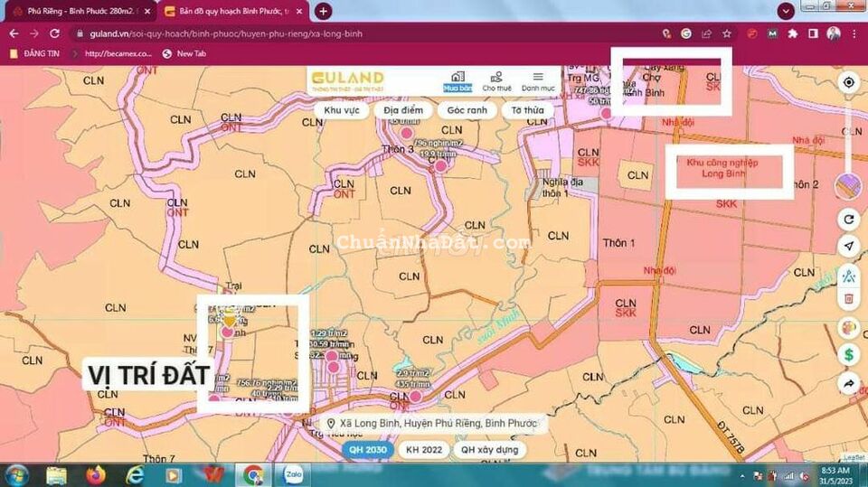Click the ĐT.757B road label
The height and width of the screenshot is (487, 868).
click(731, 436)
